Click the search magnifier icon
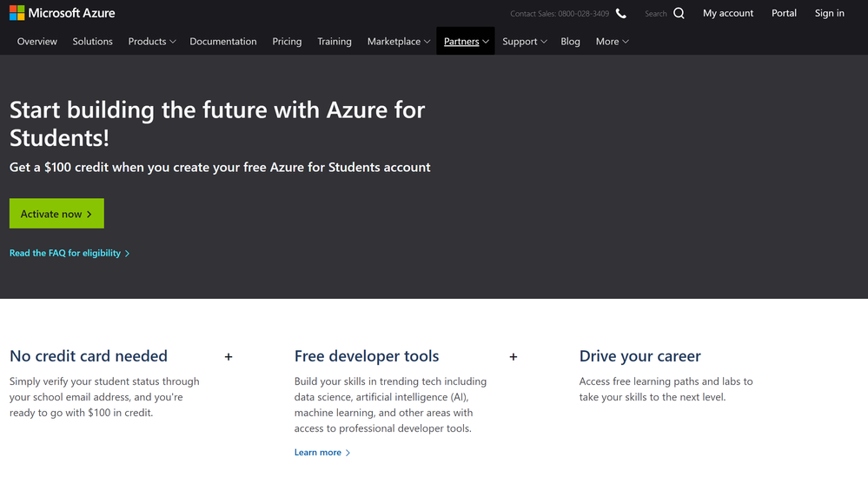 click(679, 13)
